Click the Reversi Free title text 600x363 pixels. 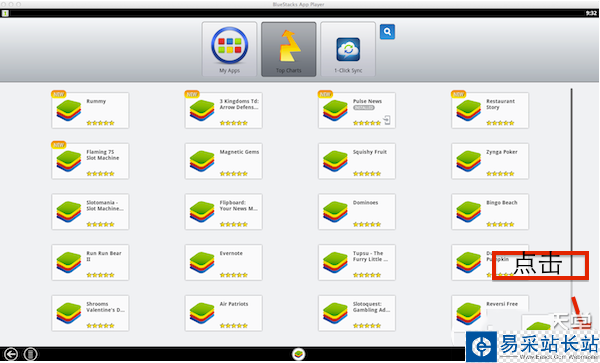coord(502,304)
